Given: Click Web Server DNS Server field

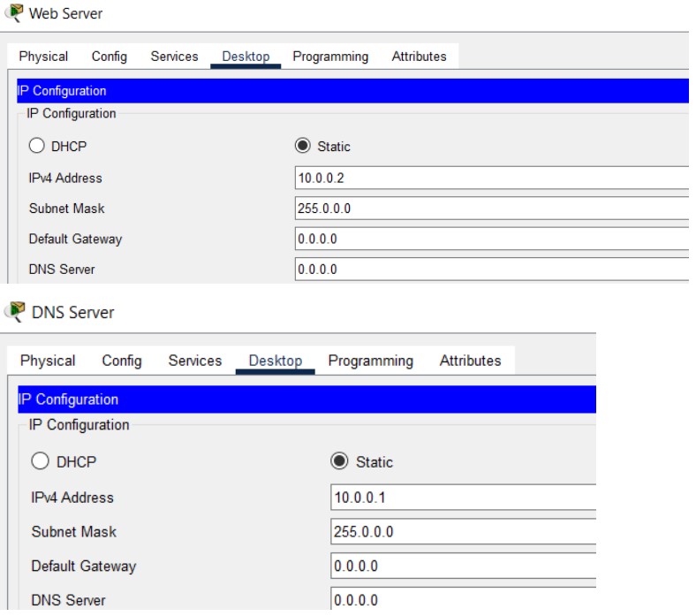Looking at the screenshot, I should (x=492, y=270).
